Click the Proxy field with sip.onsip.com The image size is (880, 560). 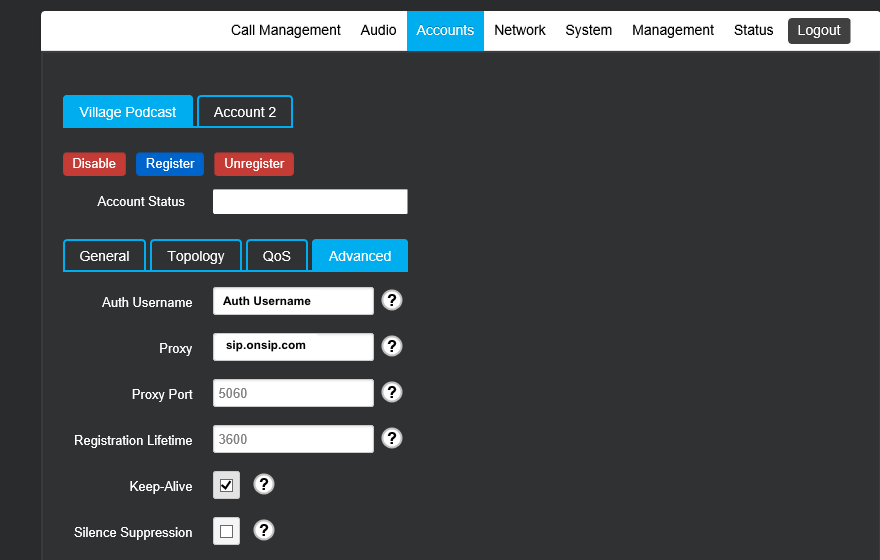tap(294, 347)
